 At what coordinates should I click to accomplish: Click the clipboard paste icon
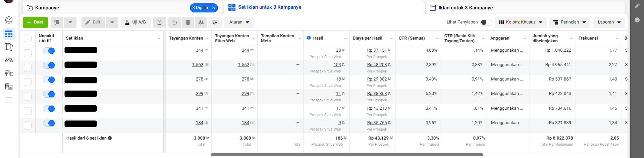(x=160, y=22)
